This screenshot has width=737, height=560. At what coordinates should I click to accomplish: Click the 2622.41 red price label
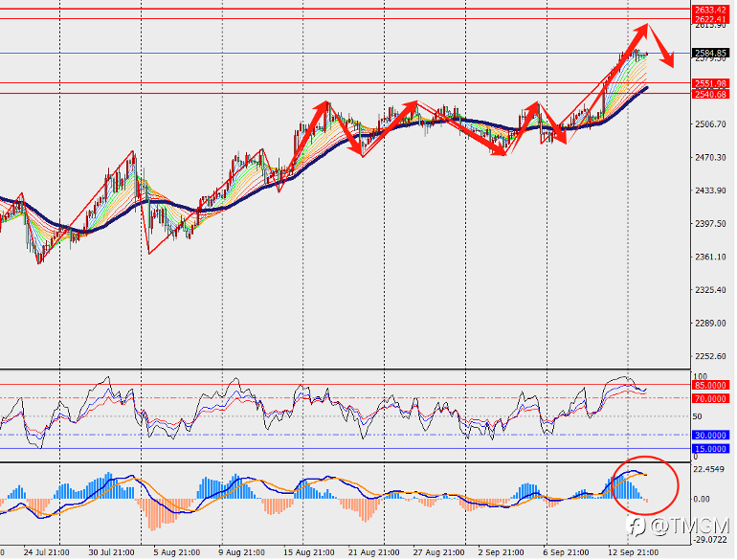[711, 19]
